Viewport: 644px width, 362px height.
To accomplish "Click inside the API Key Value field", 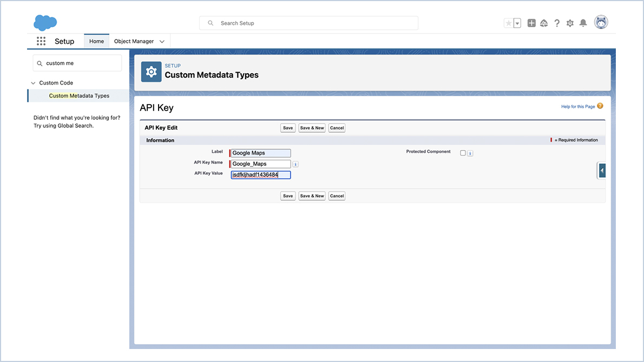I will pyautogui.click(x=260, y=174).
